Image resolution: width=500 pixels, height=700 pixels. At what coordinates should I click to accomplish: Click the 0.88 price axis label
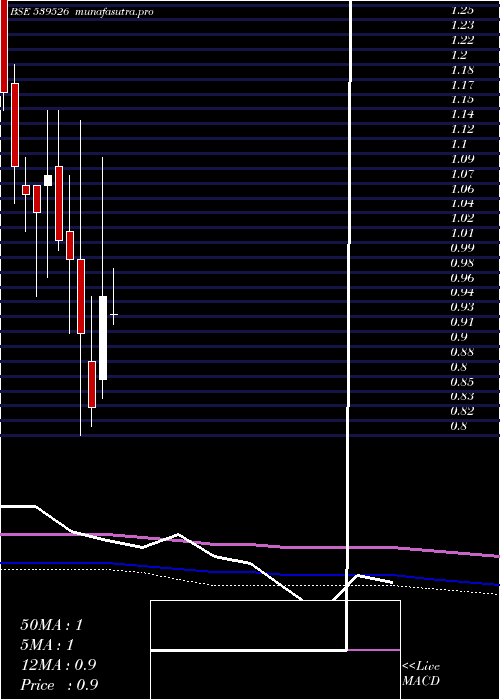(x=462, y=352)
